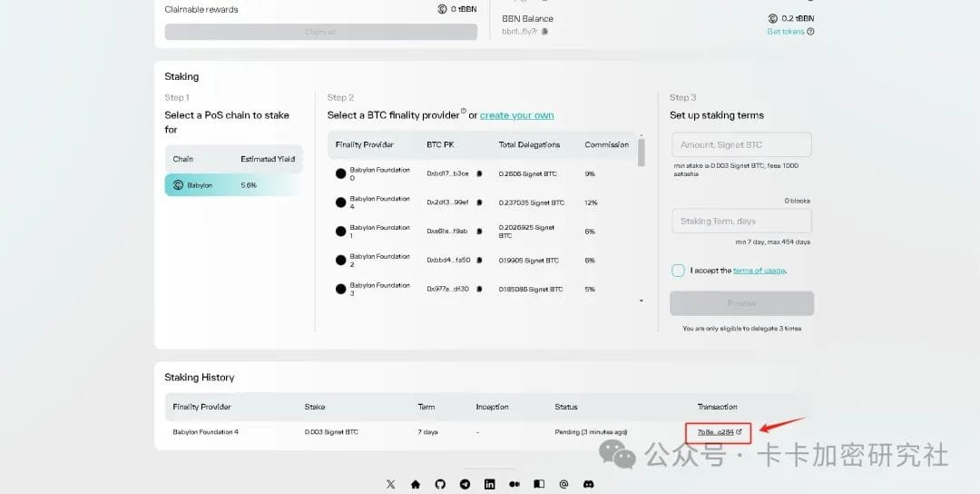The image size is (980, 494).
Task: Open the Discord icon in footer
Action: 588,484
